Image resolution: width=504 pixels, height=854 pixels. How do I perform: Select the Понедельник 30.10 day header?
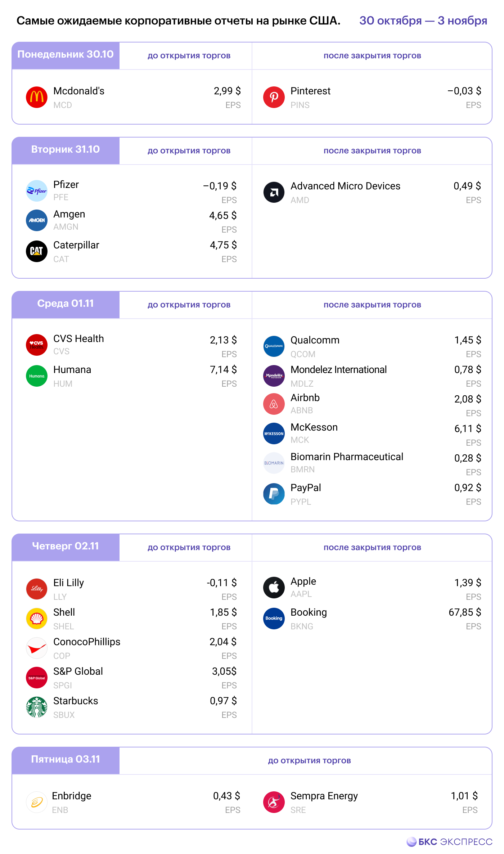[x=66, y=55]
